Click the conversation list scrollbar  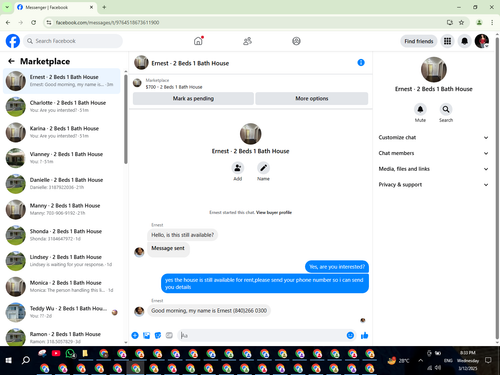[x=126, y=119]
